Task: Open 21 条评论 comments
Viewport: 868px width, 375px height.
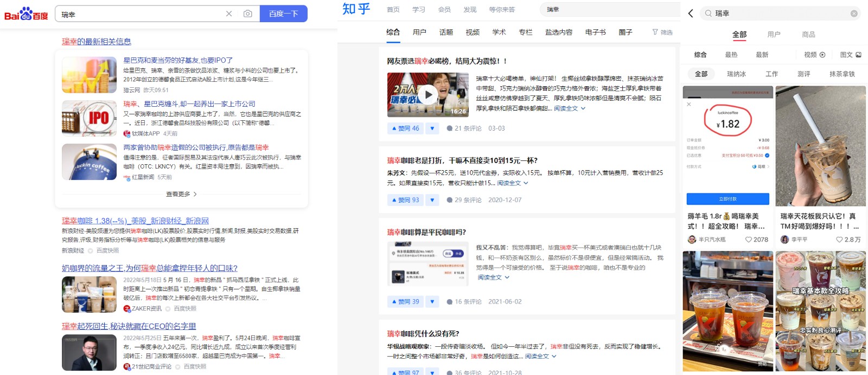Action: 464,128
